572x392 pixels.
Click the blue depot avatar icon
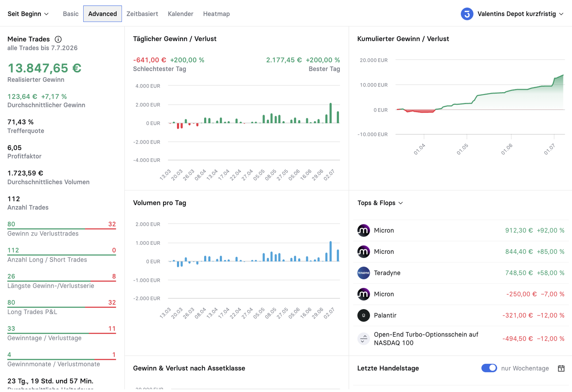tap(467, 14)
